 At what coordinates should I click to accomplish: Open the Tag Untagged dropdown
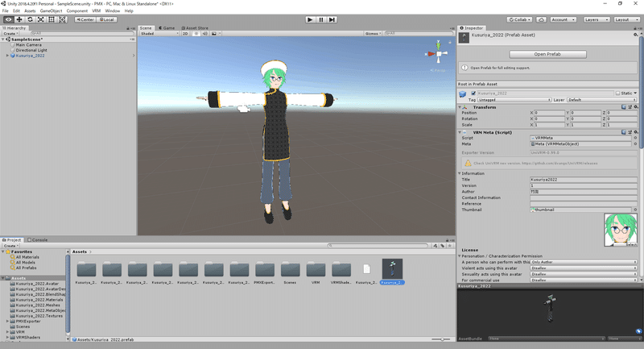514,99
